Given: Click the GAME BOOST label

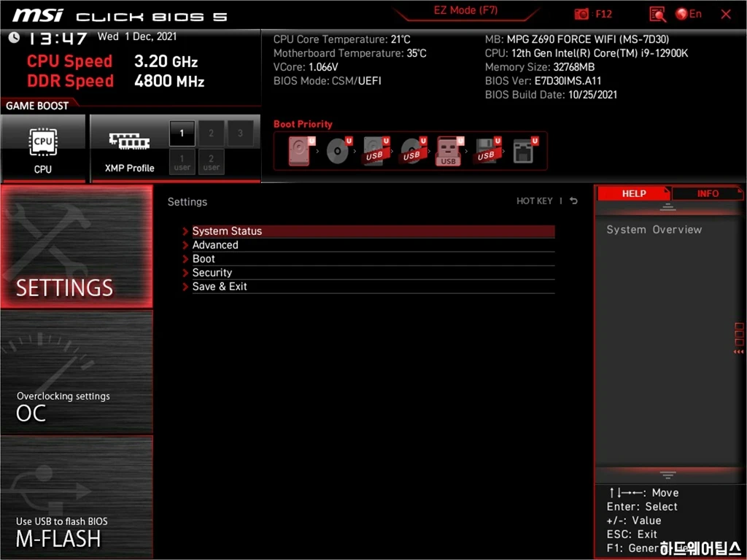Looking at the screenshot, I should point(37,106).
